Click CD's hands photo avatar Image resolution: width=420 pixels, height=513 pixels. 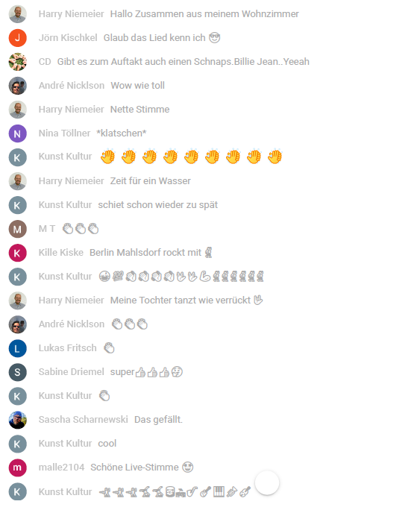[17, 62]
